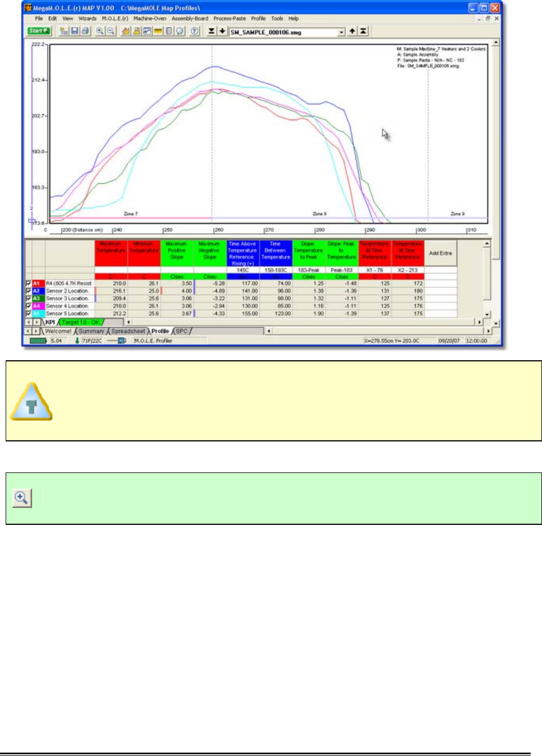The image size is (542, 756).
Task: Uncheck the A2 Sensor 2 checkbox
Action: 28,291
